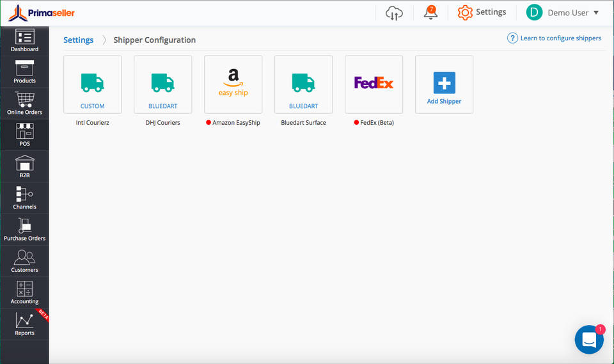614x364 pixels.
Task: Click the Settings breadcrumb link
Action: click(78, 40)
